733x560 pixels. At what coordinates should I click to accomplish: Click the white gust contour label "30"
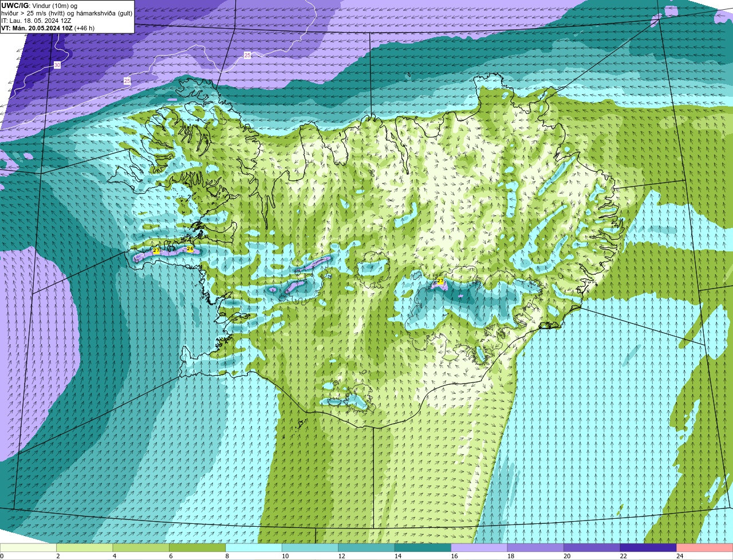pos(57,65)
